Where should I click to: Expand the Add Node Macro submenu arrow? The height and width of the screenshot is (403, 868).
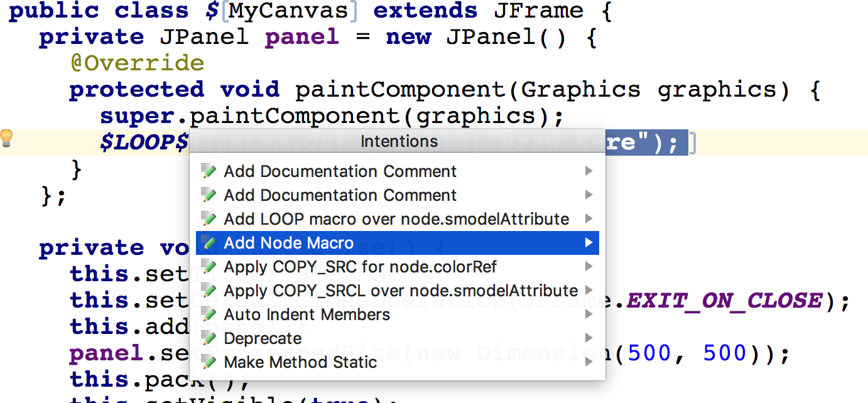589,243
